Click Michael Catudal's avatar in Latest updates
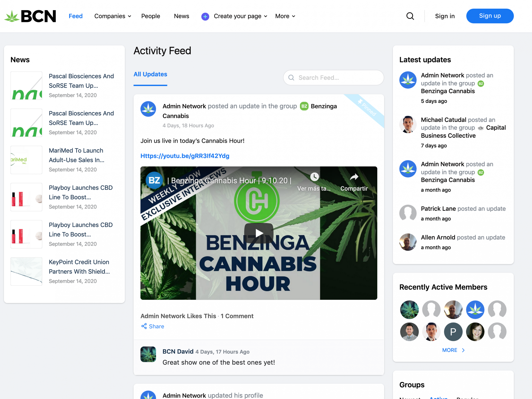 (x=408, y=124)
